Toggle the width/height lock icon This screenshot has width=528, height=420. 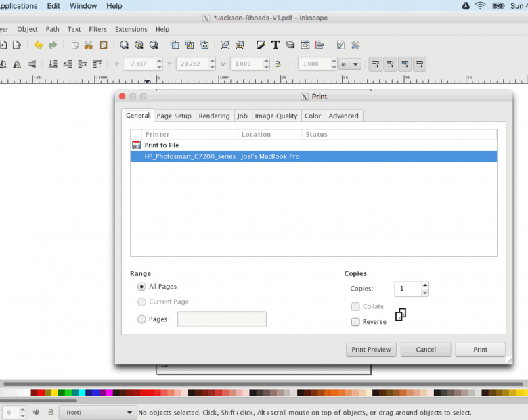277,64
